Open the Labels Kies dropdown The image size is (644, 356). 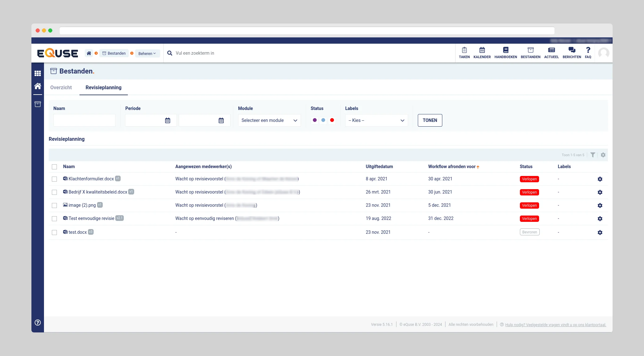(x=376, y=121)
